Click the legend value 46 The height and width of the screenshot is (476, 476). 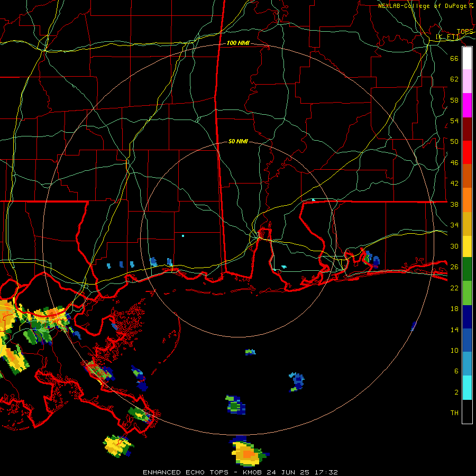pos(454,163)
